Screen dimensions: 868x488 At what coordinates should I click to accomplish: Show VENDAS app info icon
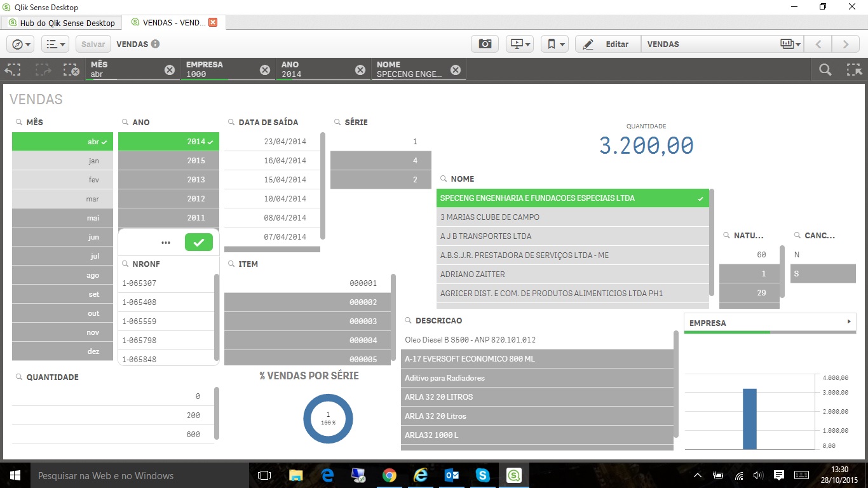pyautogui.click(x=155, y=44)
